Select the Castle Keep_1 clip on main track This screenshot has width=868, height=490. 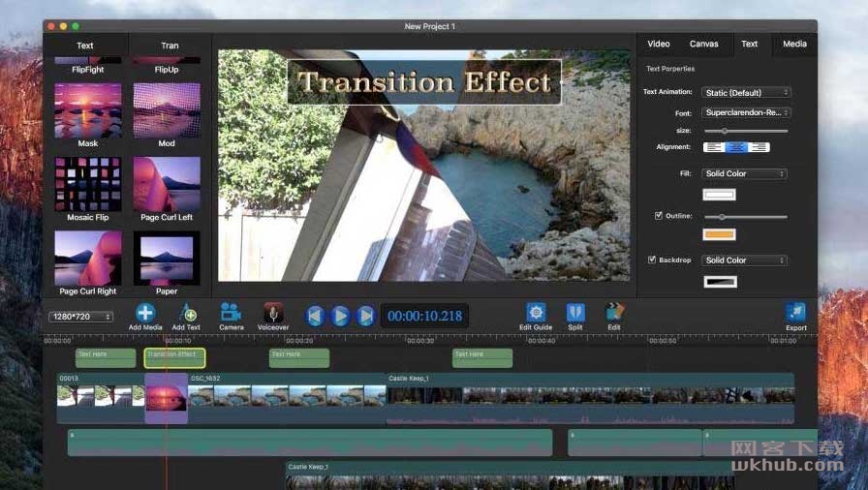tap(590, 397)
